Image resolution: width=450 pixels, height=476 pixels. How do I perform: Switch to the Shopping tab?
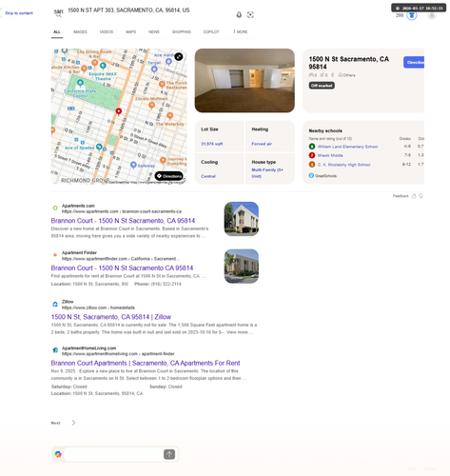[x=182, y=32]
